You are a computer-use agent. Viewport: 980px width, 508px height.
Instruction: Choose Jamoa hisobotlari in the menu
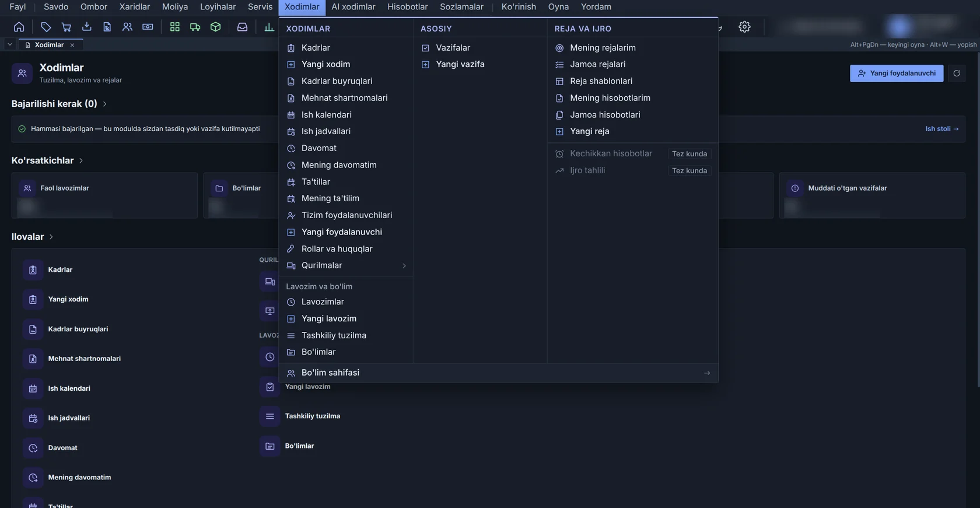(x=632, y=115)
